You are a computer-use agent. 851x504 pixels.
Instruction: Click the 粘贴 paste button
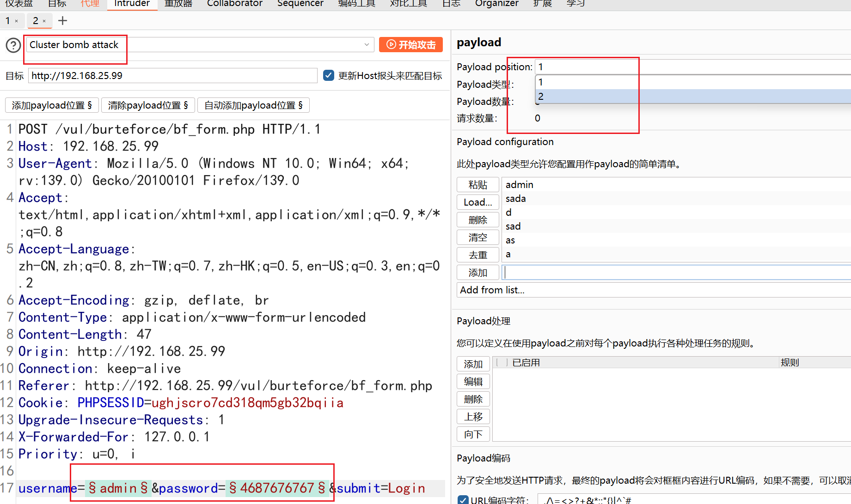point(478,185)
